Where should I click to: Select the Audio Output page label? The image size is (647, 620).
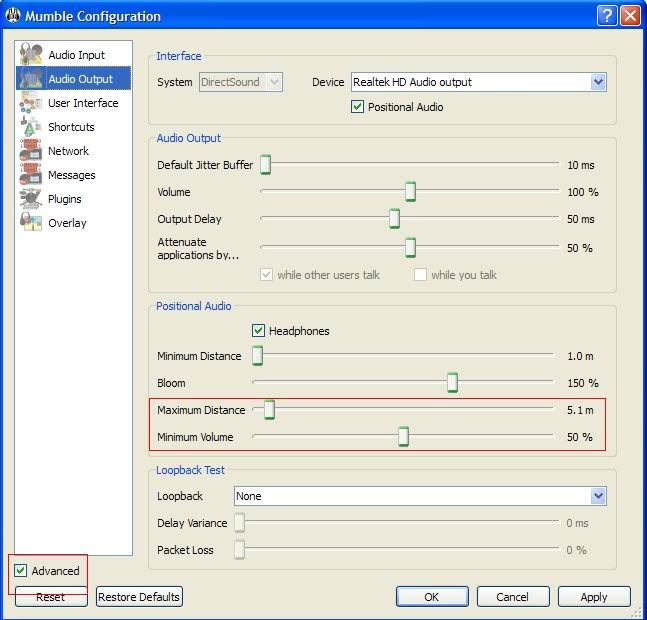[x=80, y=79]
